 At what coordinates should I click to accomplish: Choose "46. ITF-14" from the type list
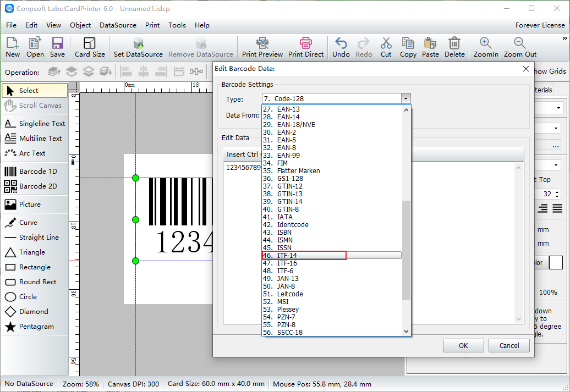click(332, 256)
